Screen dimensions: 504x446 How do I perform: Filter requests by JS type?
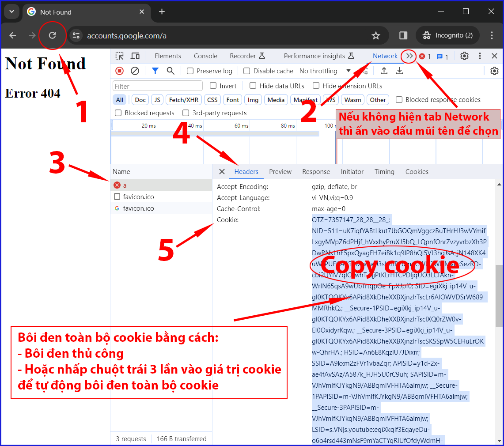coord(157,100)
